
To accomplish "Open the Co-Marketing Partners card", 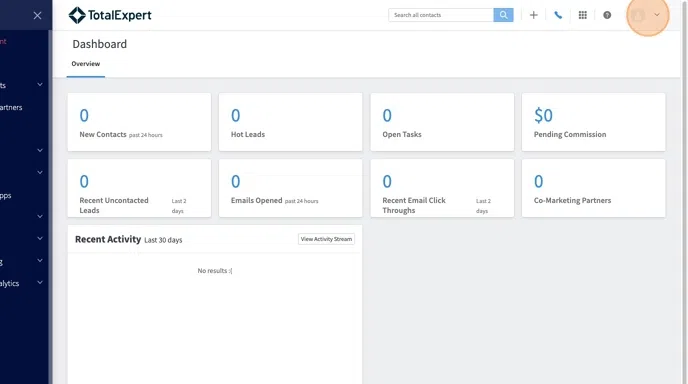I will (x=594, y=188).
